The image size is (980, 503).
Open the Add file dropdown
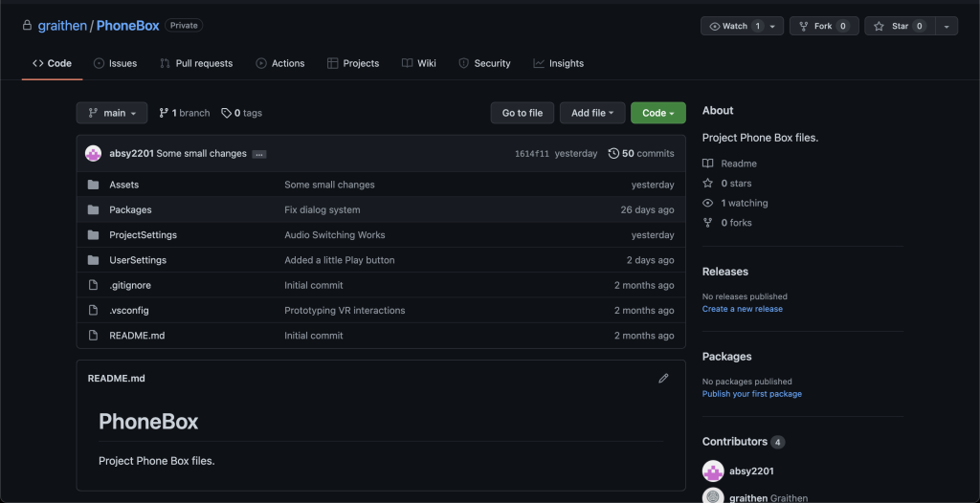pos(592,113)
